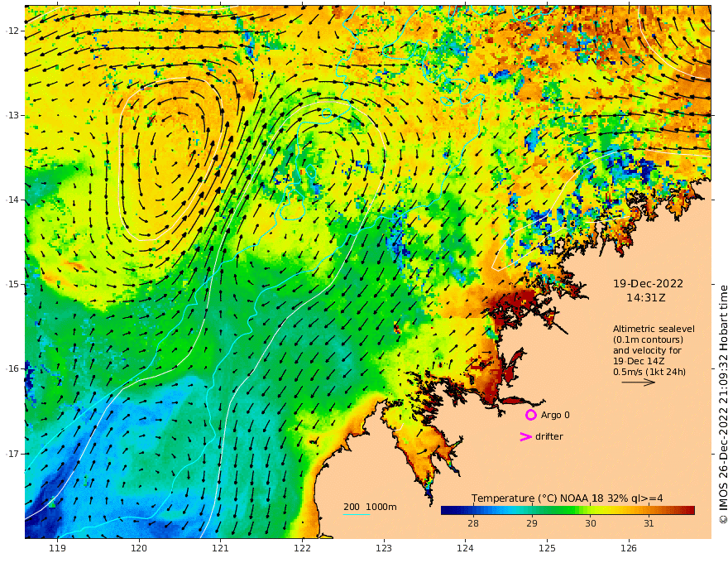This screenshot has width=728, height=563.
Task: Click the latitude '-17' axis label
Action: click(12, 454)
